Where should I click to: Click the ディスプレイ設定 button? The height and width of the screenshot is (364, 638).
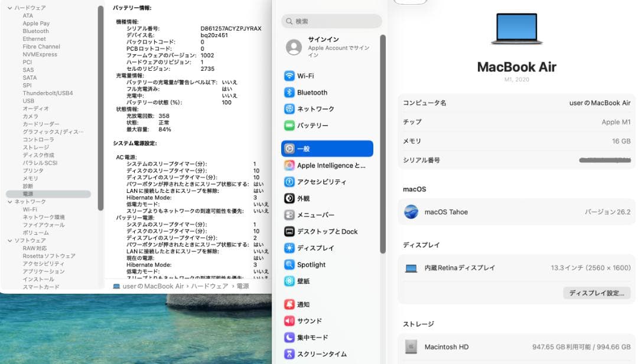[597, 293]
